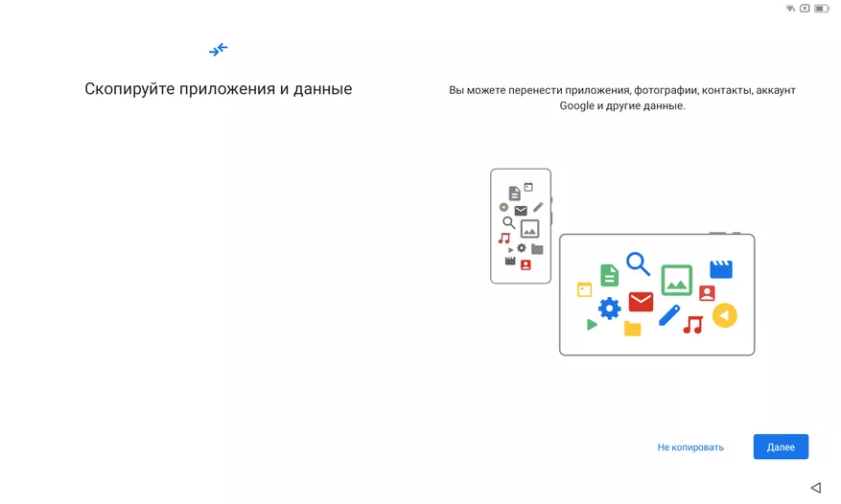The width and height of the screenshot is (841, 504).
Task: Tap the tablet illustration with colorful icons
Action: point(657,294)
